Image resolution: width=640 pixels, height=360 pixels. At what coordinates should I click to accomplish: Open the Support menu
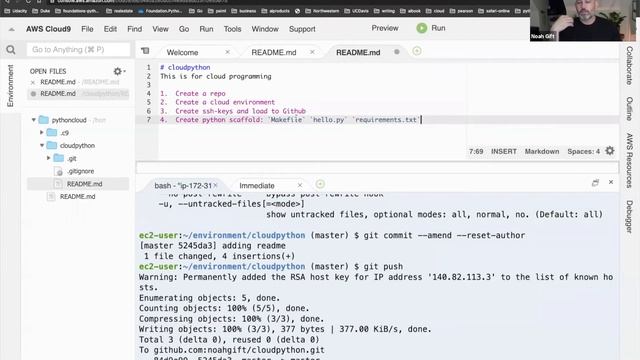pos(302,29)
